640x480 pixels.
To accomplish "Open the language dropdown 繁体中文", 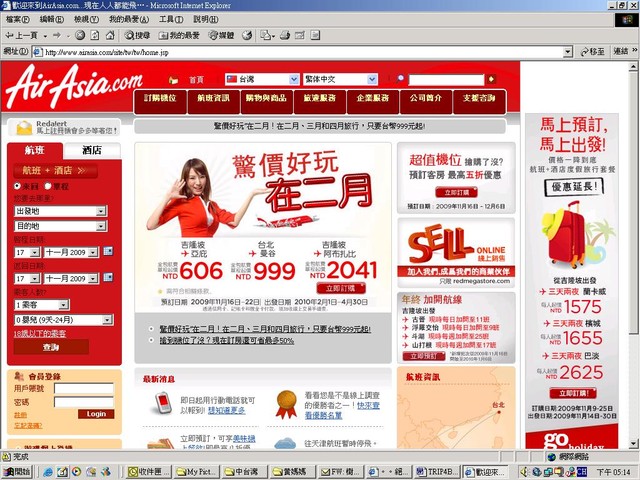I will (340, 79).
